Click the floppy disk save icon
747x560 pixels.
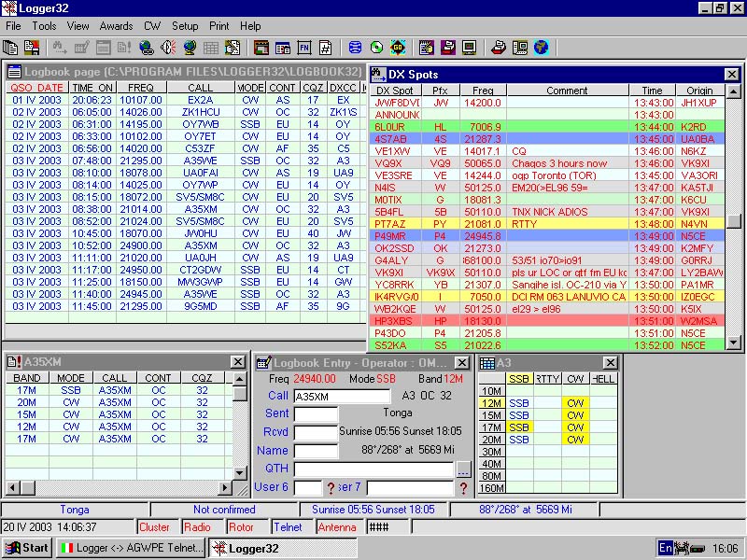tap(32, 48)
